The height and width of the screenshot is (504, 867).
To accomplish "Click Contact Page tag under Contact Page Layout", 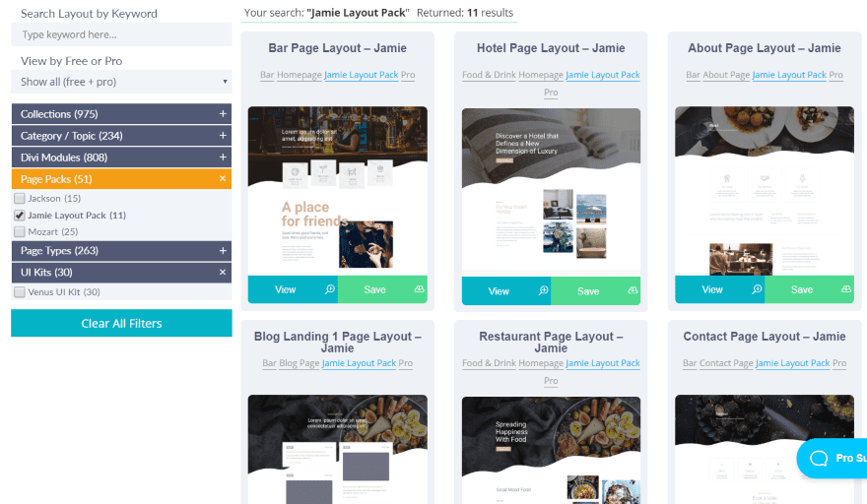I will tap(726, 363).
